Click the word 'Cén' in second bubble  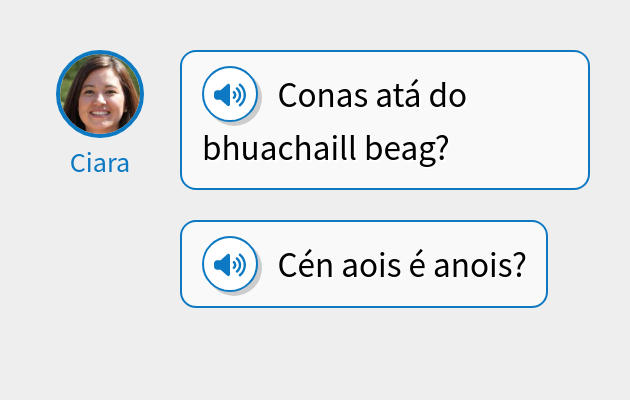tap(305, 264)
